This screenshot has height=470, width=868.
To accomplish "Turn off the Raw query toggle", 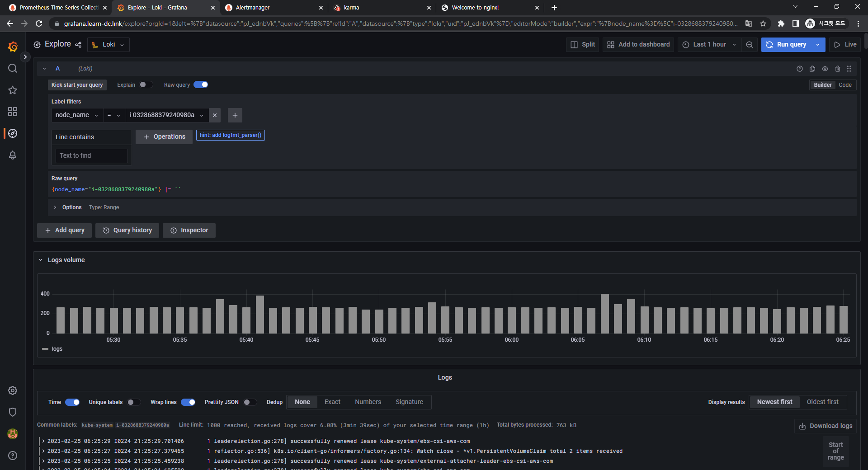I will pos(201,85).
